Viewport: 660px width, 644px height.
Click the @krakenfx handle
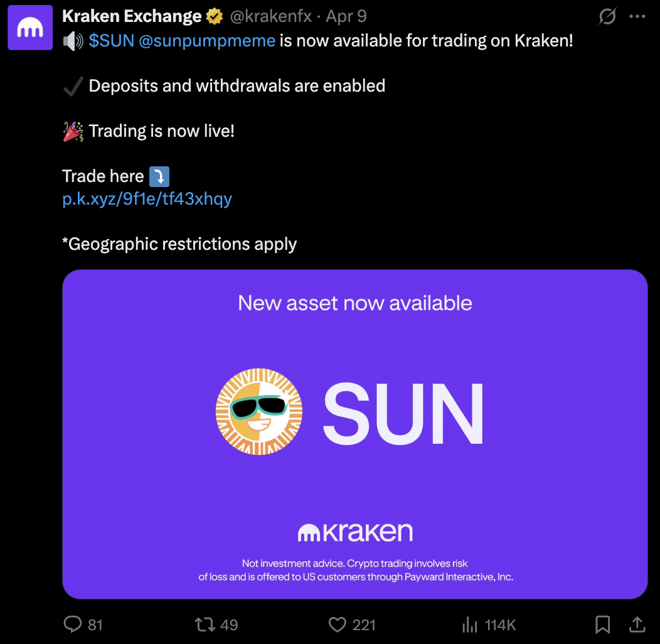tap(270, 16)
